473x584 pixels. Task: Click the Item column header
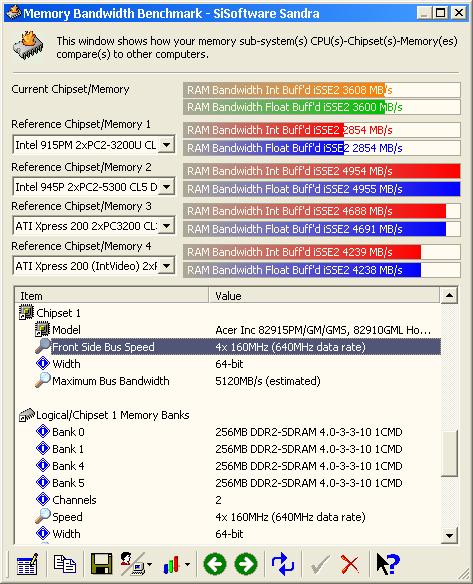(x=111, y=296)
